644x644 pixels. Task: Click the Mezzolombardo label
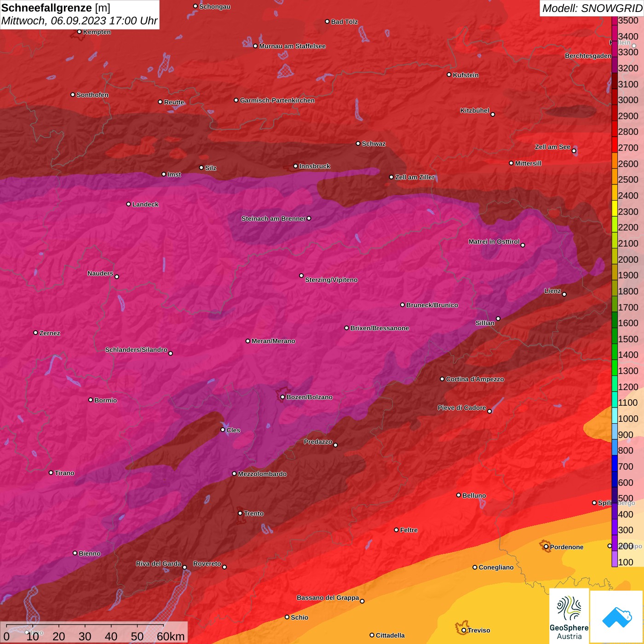(x=262, y=474)
